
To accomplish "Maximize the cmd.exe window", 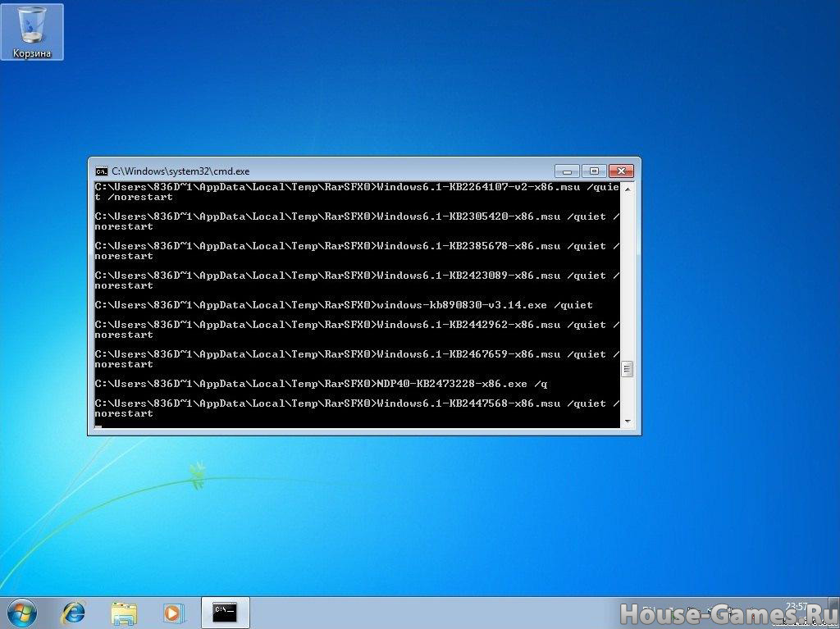I will 594,171.
